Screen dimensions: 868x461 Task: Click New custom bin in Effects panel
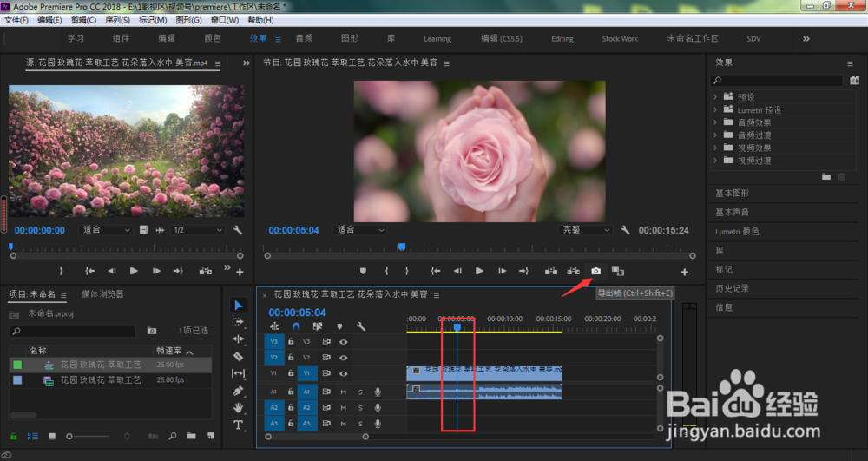[826, 177]
